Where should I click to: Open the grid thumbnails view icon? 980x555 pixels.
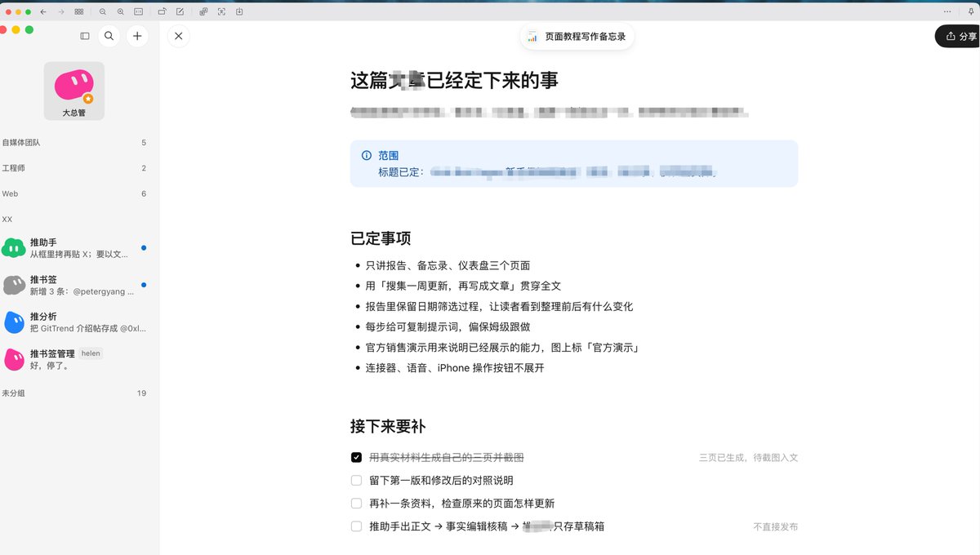coord(78,12)
